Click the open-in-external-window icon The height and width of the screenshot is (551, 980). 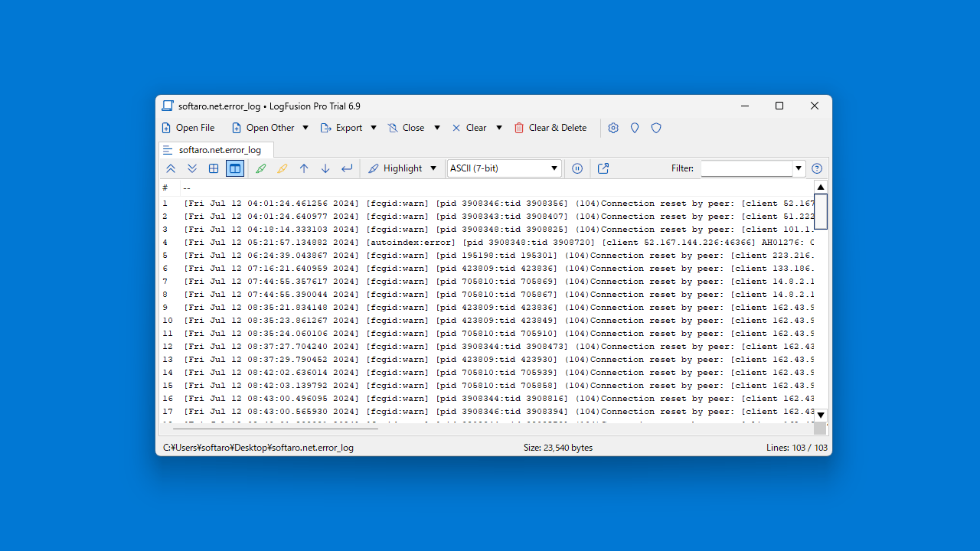coord(603,168)
